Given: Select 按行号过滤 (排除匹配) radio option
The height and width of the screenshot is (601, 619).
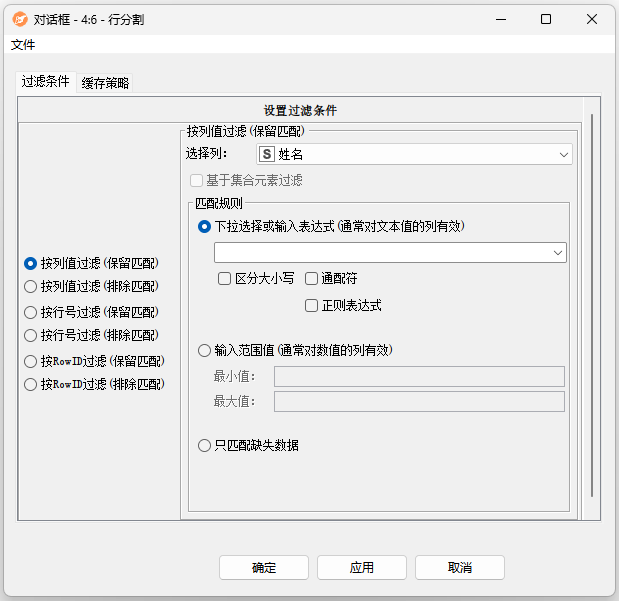Looking at the screenshot, I should pos(31,335).
